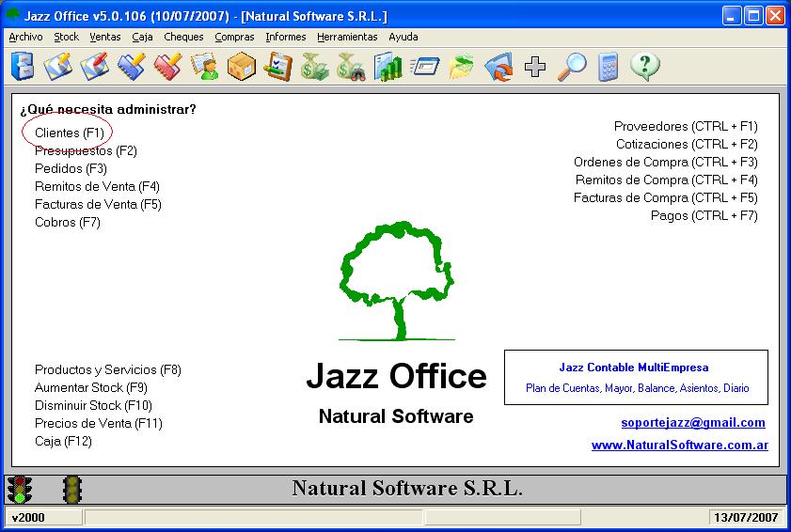Click the v2000 status bar entry
This screenshot has height=532, width=791.
click(43, 517)
